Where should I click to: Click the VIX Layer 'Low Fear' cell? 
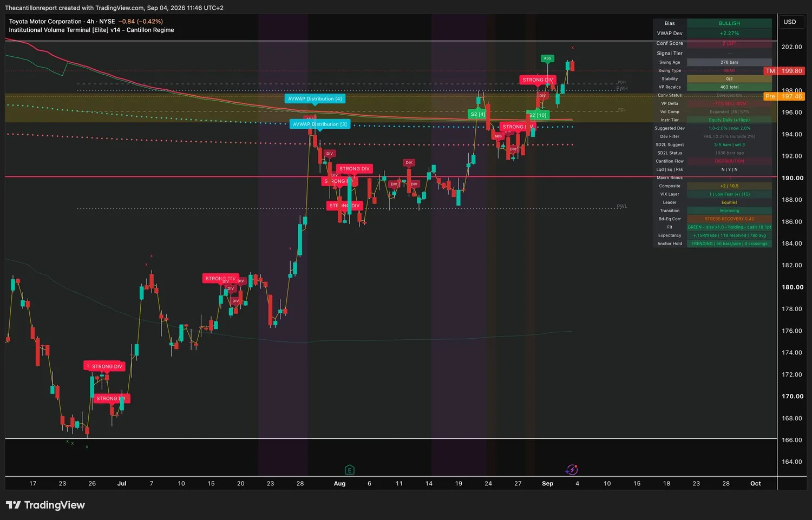[x=729, y=194]
